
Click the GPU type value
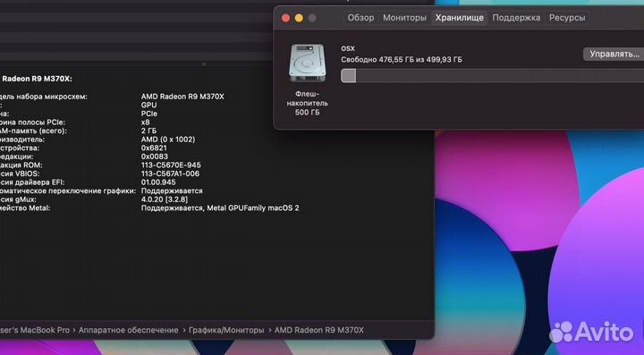[x=148, y=105]
